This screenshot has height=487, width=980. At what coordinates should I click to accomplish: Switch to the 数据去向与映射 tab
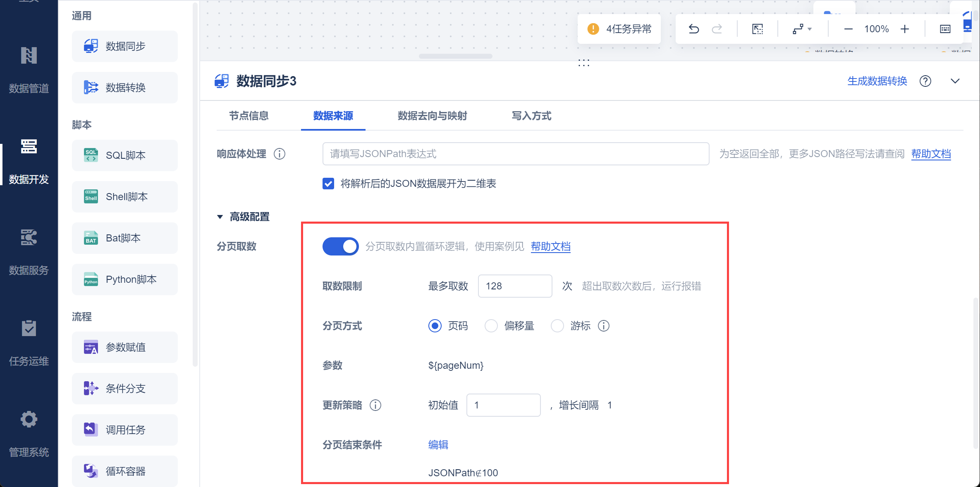(x=432, y=116)
